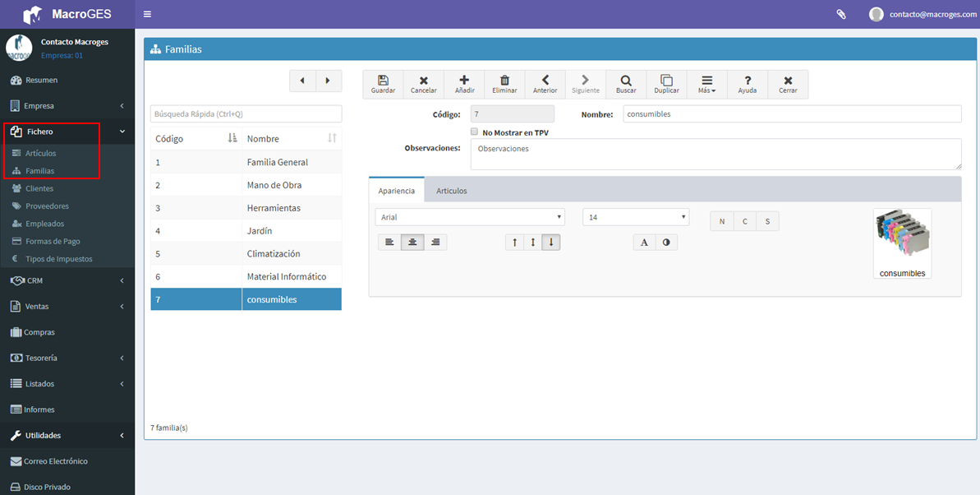Select center text alignment
The width and height of the screenshot is (980, 495).
[x=412, y=243]
